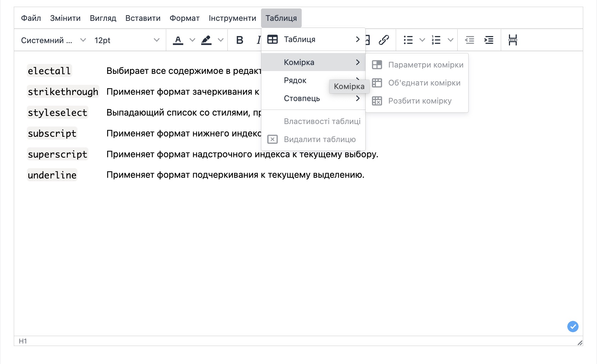This screenshot has height=364, width=597.
Task: Expand the Стовпець submenu
Action: click(313, 99)
